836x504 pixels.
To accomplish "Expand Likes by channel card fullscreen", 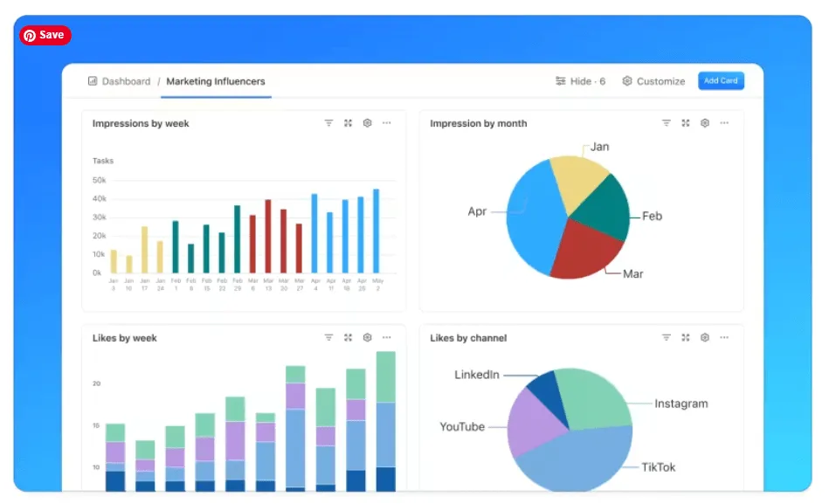I will (x=686, y=337).
